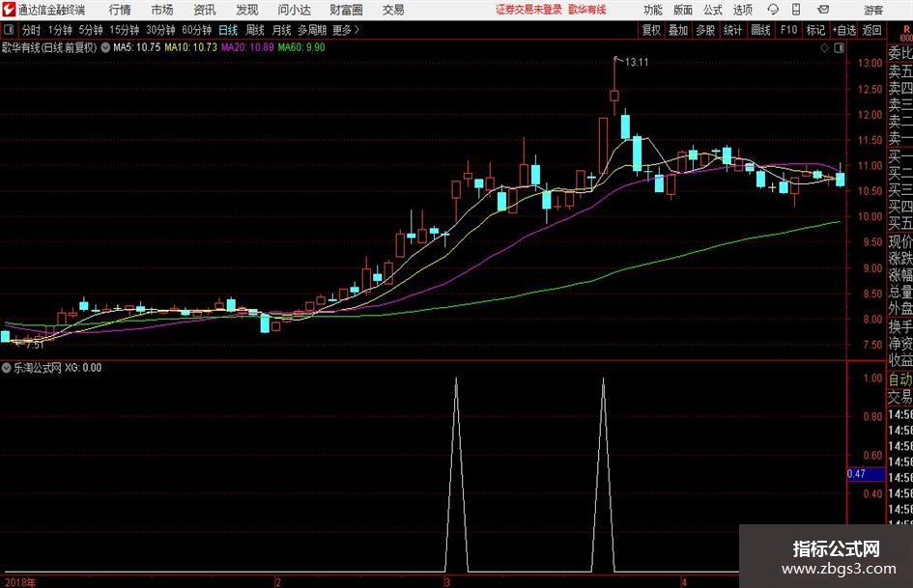Expand the 乐淘公式网 indicator dropdown arrow
This screenshot has height=588, width=913.
[x=7, y=368]
